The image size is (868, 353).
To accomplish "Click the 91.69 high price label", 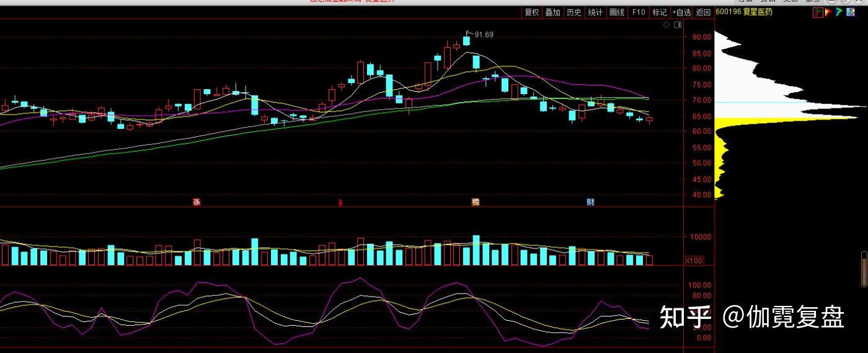I will [x=484, y=35].
